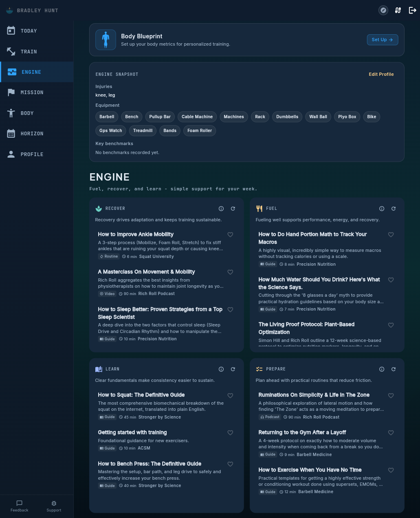
Task: Toggle heart on How to Squat guide
Action: click(230, 396)
